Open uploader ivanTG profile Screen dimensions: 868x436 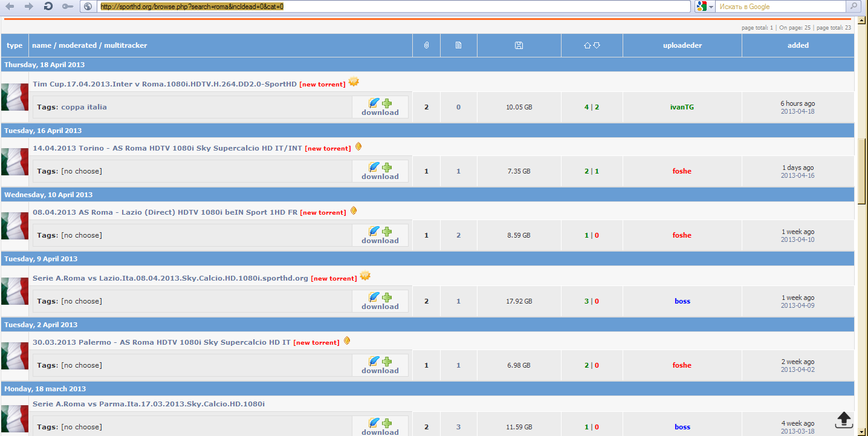(x=682, y=107)
